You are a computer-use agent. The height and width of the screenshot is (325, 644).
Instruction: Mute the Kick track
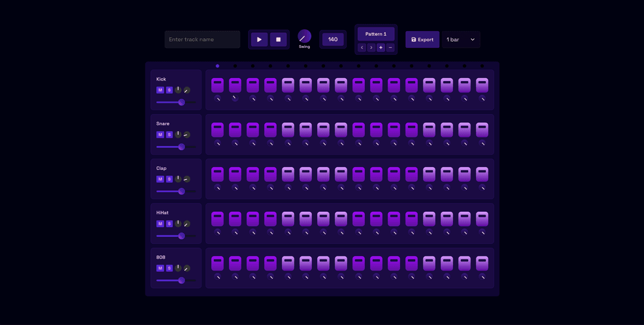[160, 90]
